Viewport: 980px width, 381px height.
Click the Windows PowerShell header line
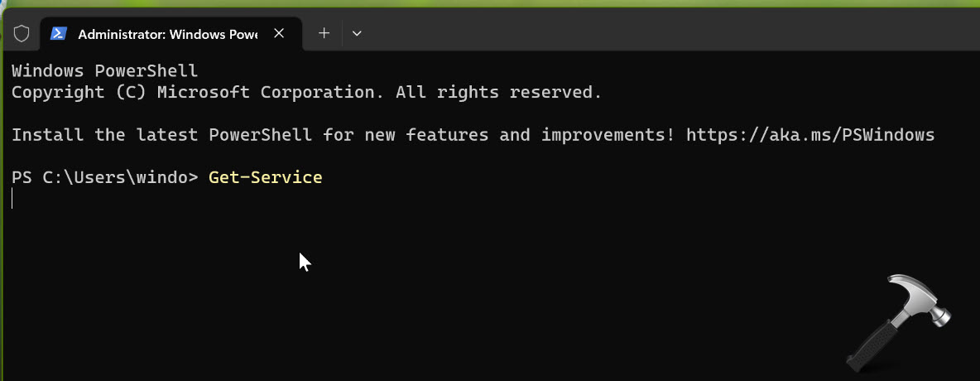pyautogui.click(x=104, y=70)
